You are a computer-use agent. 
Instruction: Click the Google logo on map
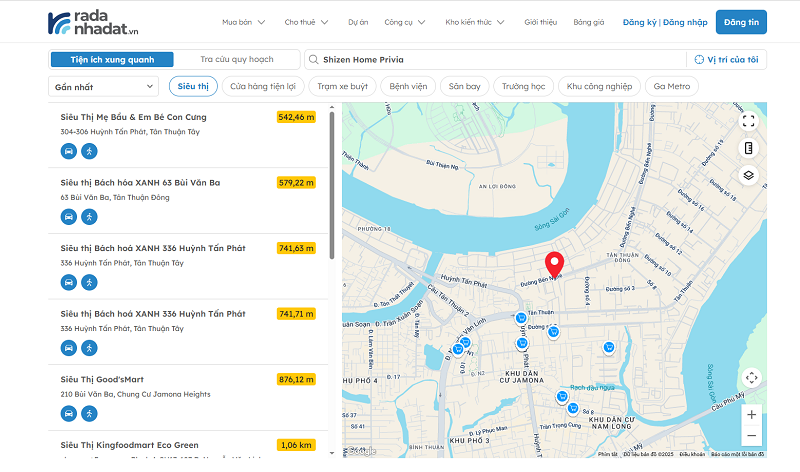[360, 451]
